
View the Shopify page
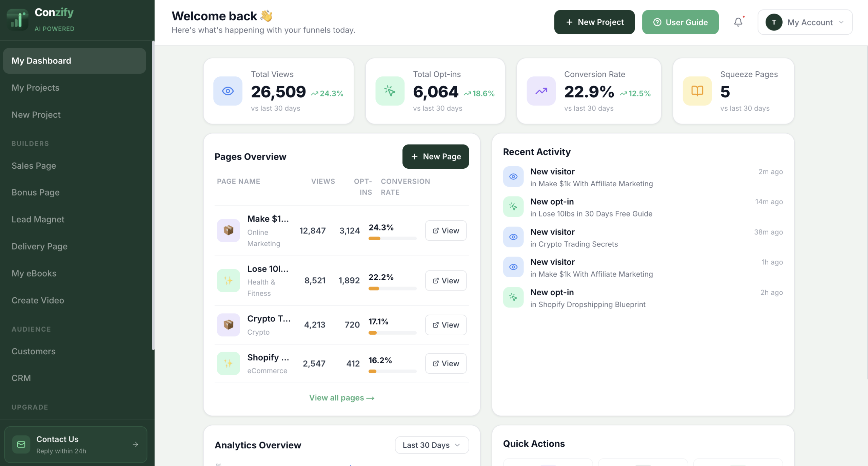pos(446,364)
